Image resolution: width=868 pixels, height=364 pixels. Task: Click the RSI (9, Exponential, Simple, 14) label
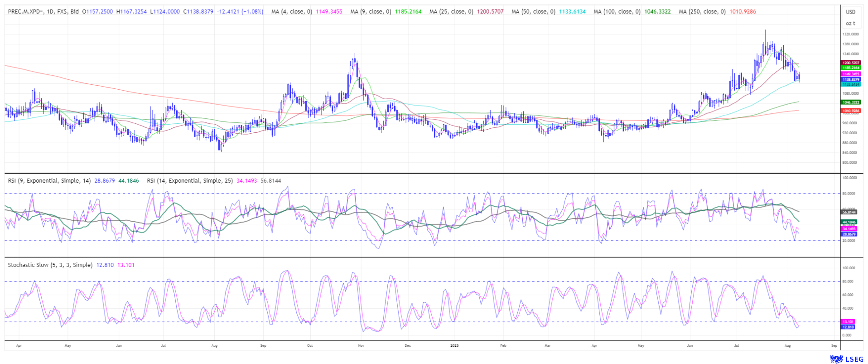tap(49, 180)
